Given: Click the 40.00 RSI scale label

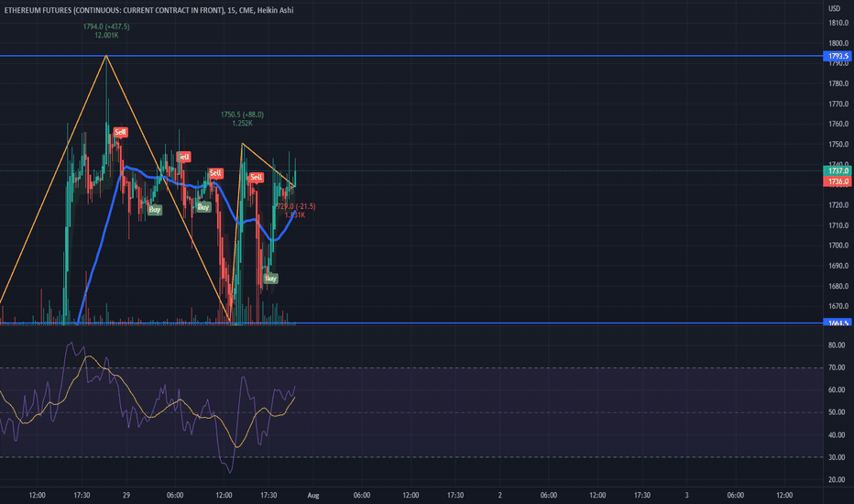Looking at the screenshot, I should (837, 434).
